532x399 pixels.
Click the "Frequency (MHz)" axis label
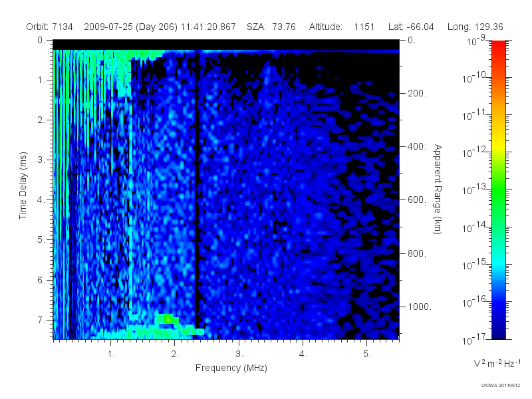[x=231, y=368]
